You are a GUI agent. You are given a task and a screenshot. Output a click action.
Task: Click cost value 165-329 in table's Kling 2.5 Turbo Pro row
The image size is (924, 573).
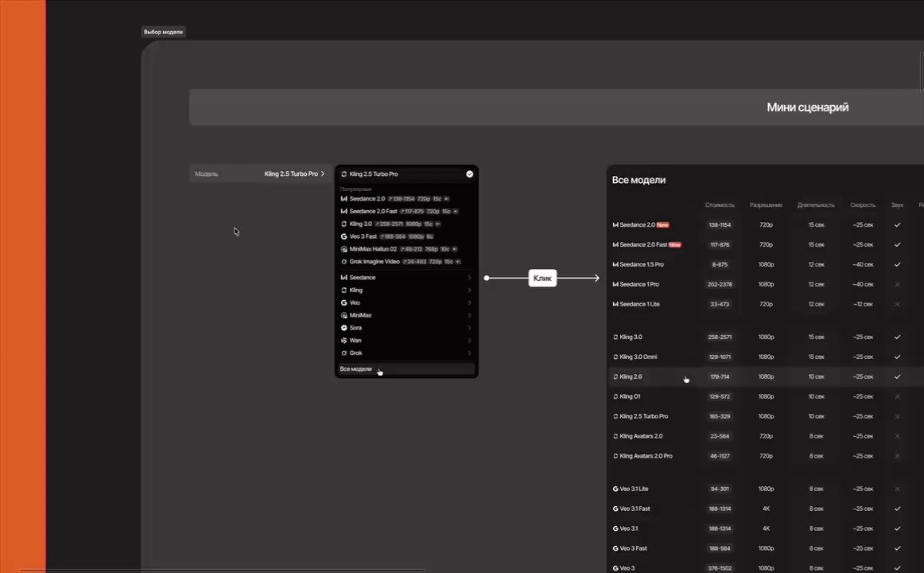pyautogui.click(x=720, y=416)
